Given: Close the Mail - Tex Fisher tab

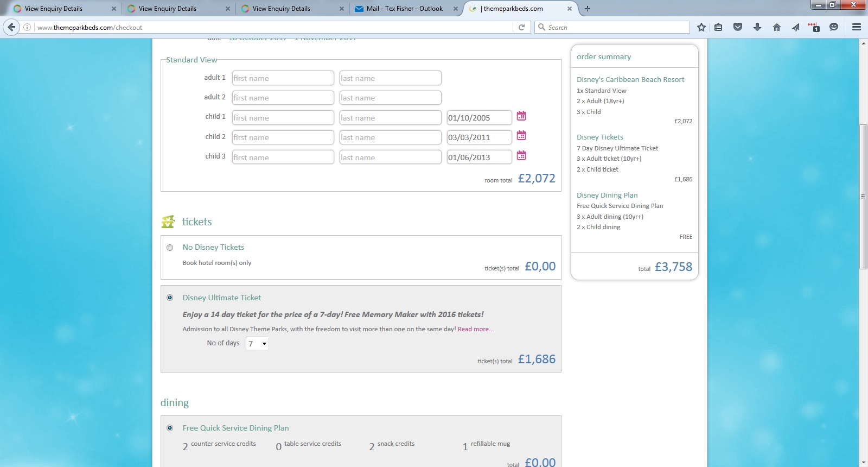Looking at the screenshot, I should tap(456, 9).
